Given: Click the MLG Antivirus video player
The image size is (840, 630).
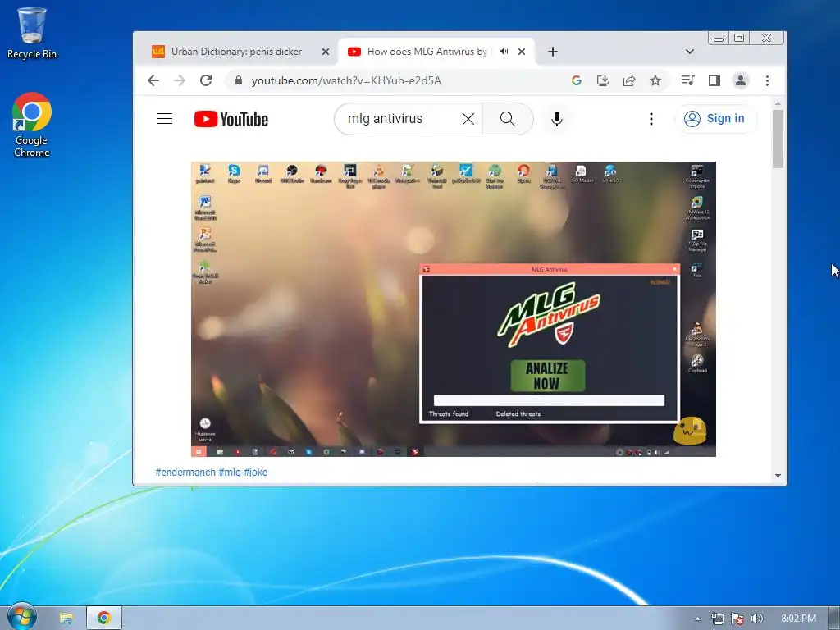Looking at the screenshot, I should tap(453, 309).
